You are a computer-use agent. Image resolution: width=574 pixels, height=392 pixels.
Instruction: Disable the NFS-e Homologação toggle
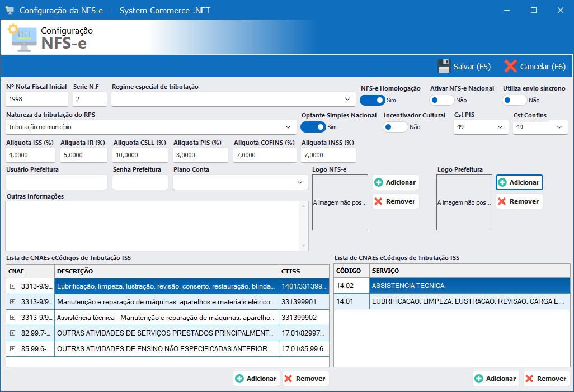coord(374,99)
